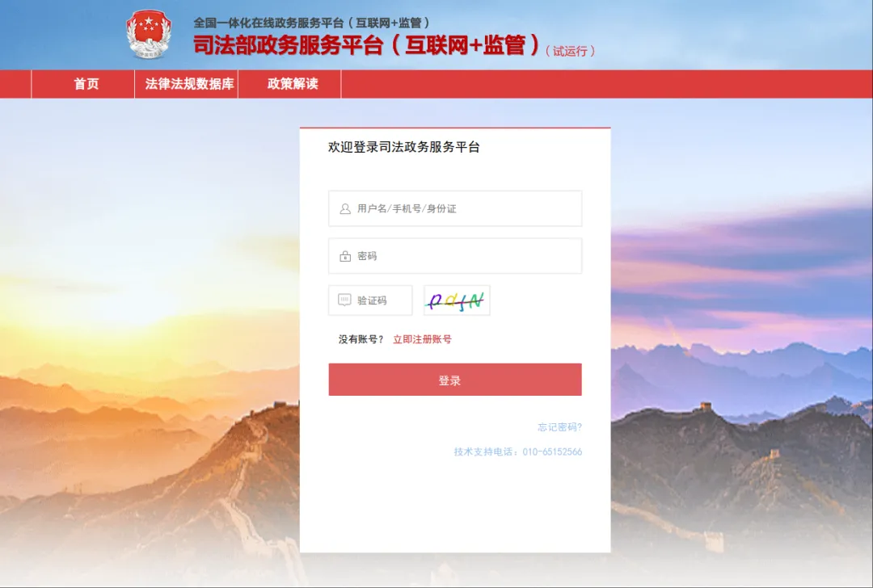
Task: Click the red 登录 button
Action: 455,380
